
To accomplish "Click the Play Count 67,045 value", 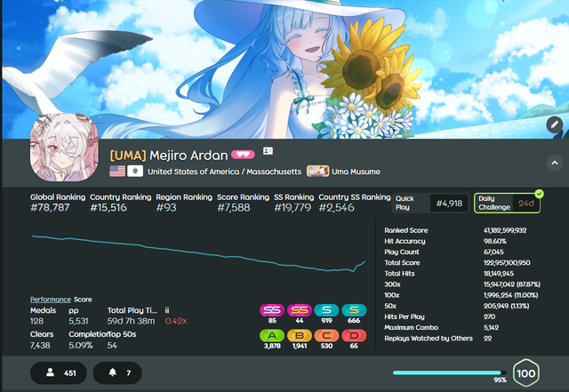I will tap(493, 252).
